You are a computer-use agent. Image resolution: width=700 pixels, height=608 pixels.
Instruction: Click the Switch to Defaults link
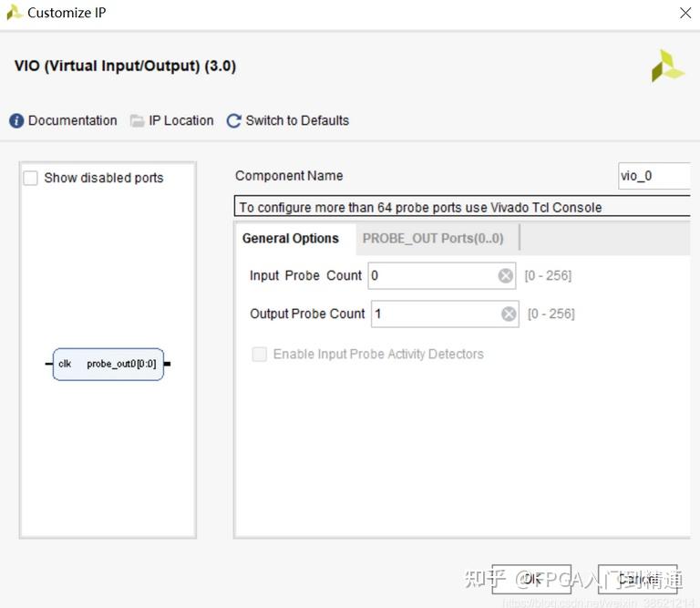[297, 121]
